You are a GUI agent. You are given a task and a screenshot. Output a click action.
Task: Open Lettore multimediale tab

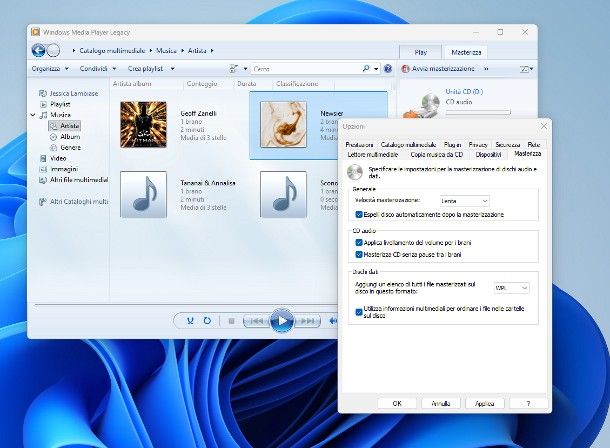[x=373, y=154]
